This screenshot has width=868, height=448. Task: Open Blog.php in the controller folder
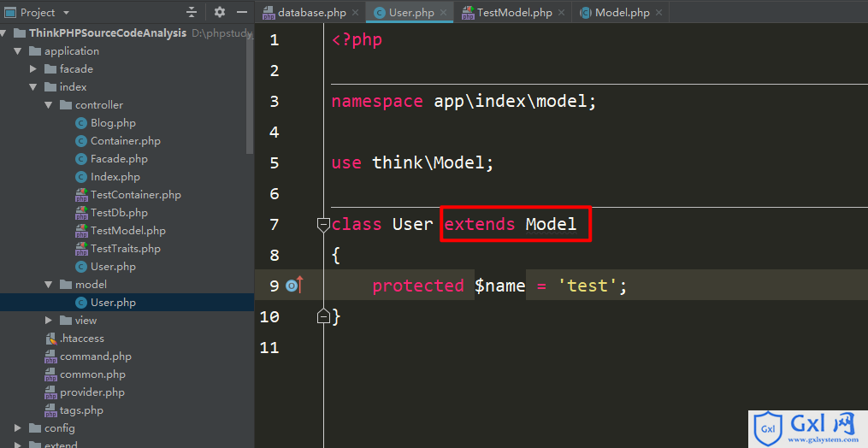coord(113,123)
